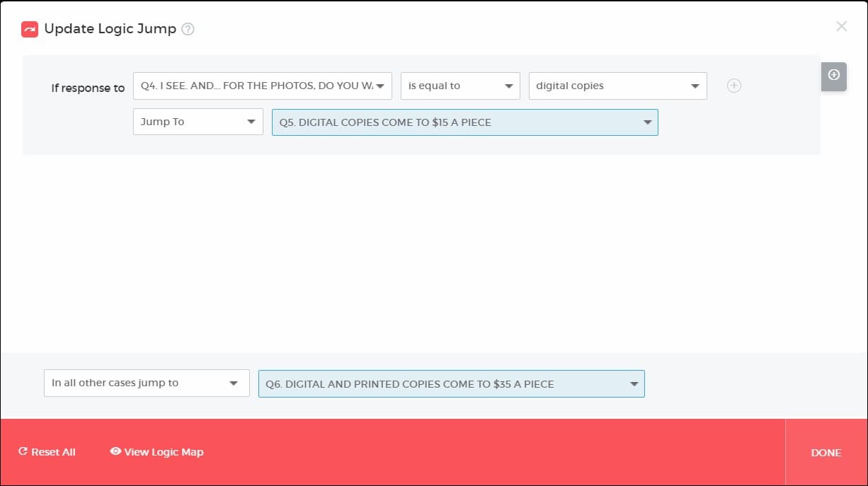This screenshot has height=486, width=868.
Task: Add a new logic rule with gray plus button
Action: 833,76
